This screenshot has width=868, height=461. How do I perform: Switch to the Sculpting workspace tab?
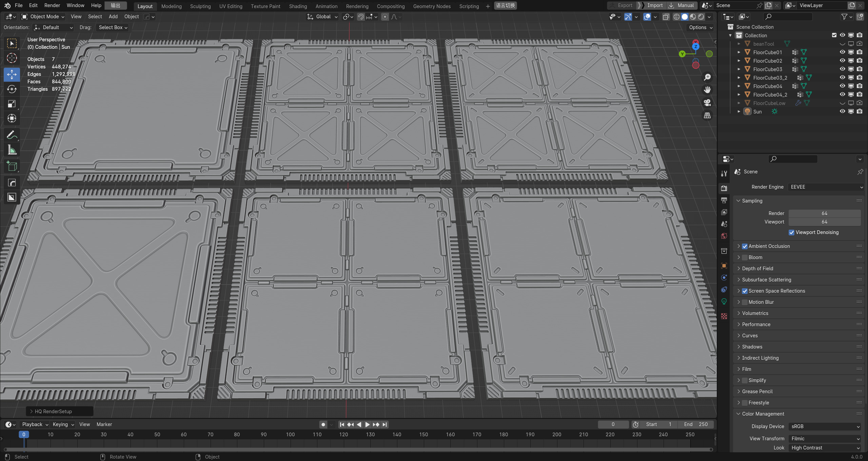pyautogui.click(x=200, y=6)
